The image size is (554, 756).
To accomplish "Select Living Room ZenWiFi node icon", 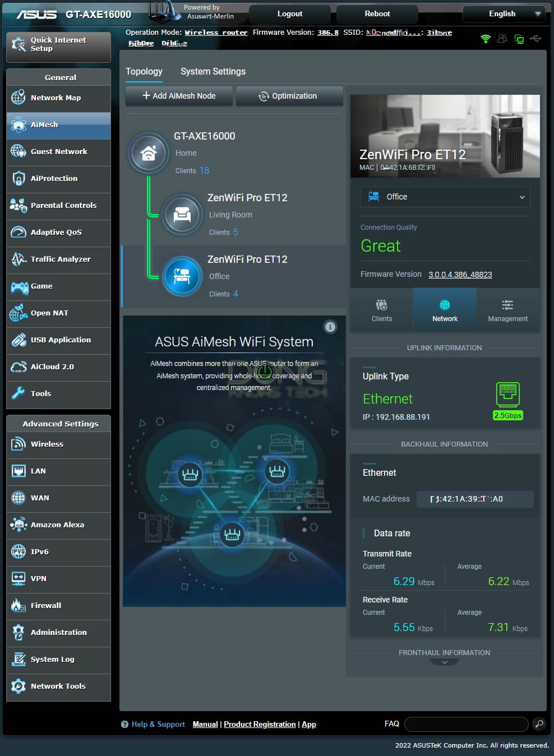I will (x=182, y=215).
